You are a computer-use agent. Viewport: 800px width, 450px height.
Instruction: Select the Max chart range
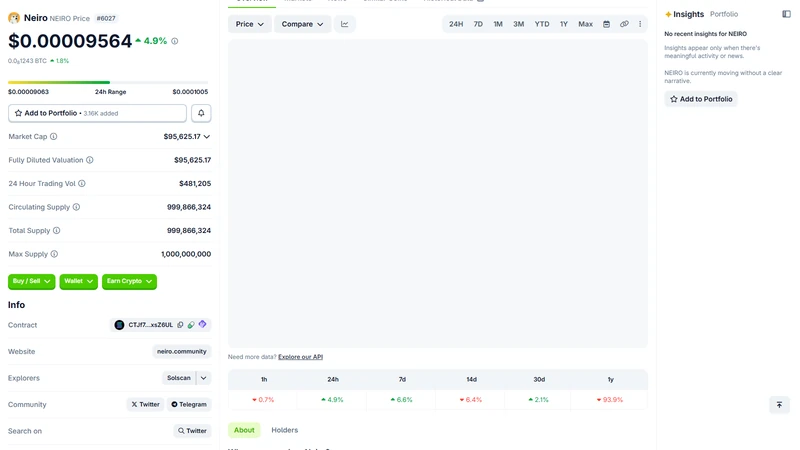tap(585, 24)
